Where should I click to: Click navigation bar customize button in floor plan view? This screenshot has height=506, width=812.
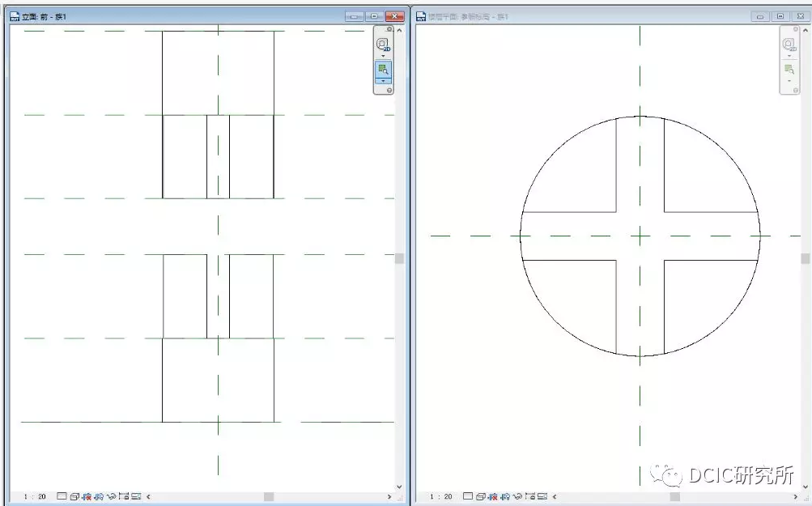796,90
